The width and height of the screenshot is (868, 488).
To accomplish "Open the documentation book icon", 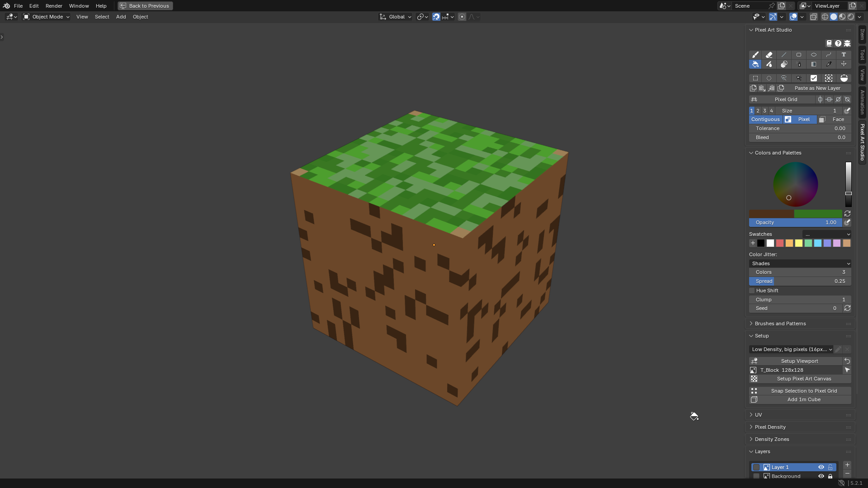I will pyautogui.click(x=829, y=43).
